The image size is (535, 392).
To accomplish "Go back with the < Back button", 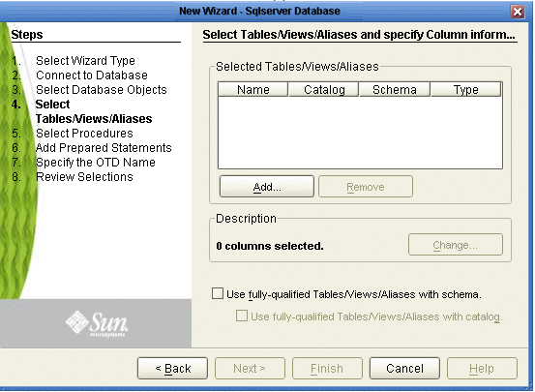I will coord(172,368).
